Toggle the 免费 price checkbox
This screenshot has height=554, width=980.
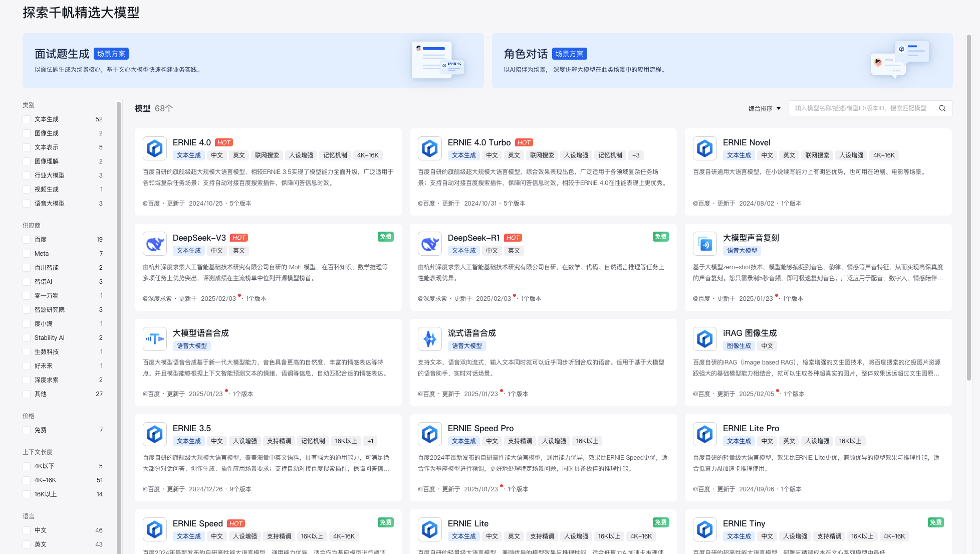pos(27,430)
